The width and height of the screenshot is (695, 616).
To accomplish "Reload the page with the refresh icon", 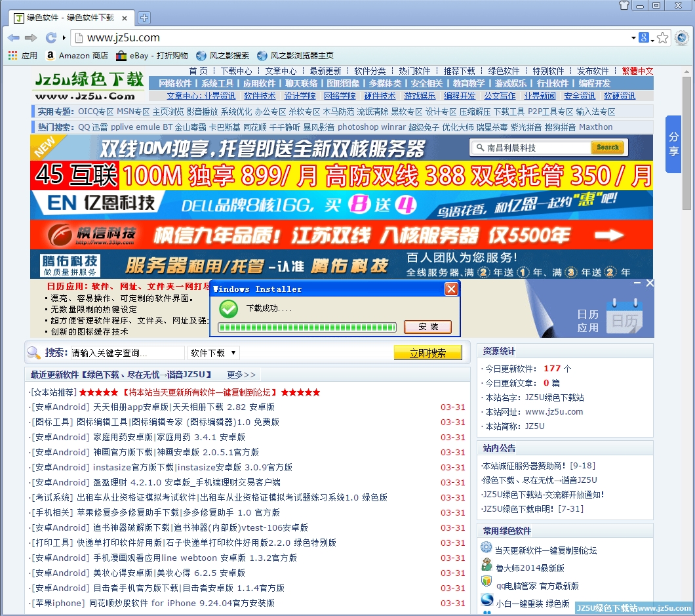I will point(51,37).
